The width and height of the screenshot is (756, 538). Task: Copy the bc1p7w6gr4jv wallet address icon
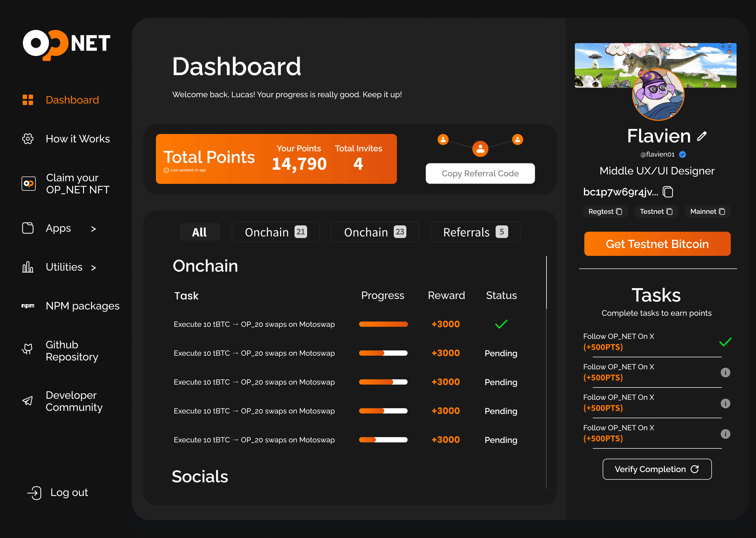668,192
